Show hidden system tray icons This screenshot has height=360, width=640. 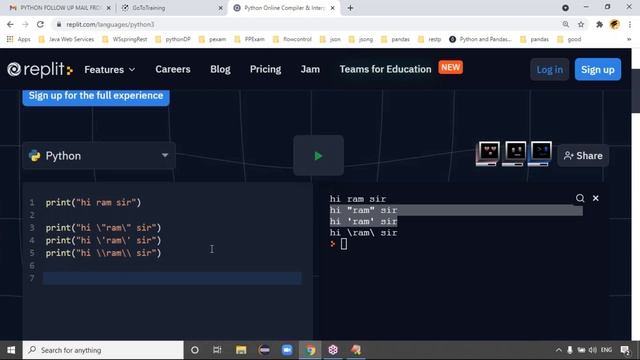pos(558,350)
